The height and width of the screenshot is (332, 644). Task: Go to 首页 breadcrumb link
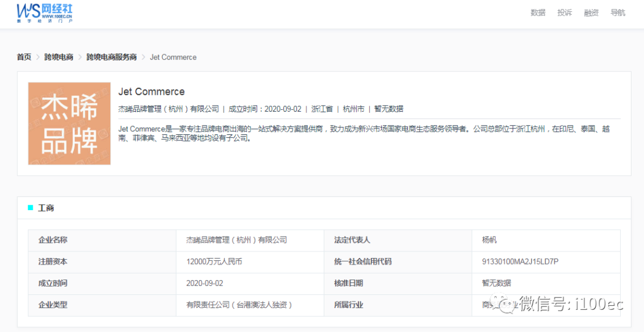[x=24, y=57]
